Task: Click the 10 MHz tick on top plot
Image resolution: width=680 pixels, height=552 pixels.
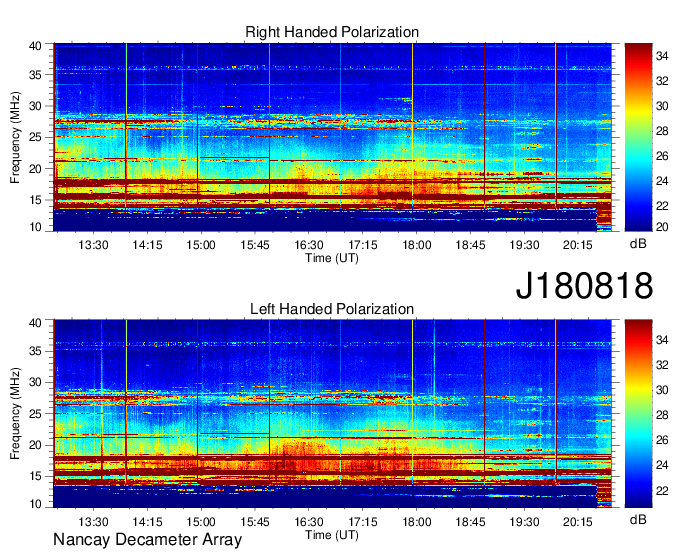Action: [36, 227]
